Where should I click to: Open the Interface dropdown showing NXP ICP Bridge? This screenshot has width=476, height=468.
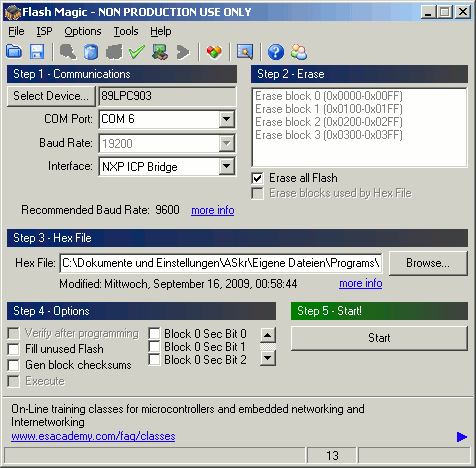[227, 166]
